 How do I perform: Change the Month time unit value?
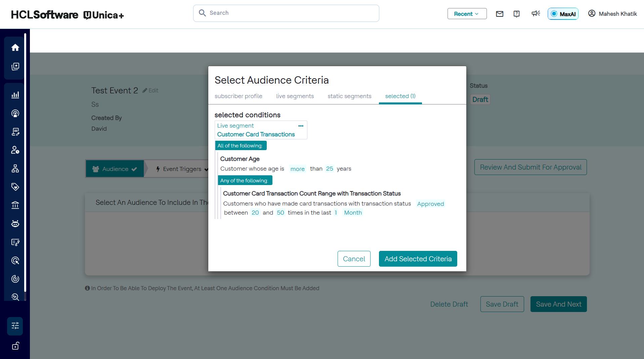353,213
